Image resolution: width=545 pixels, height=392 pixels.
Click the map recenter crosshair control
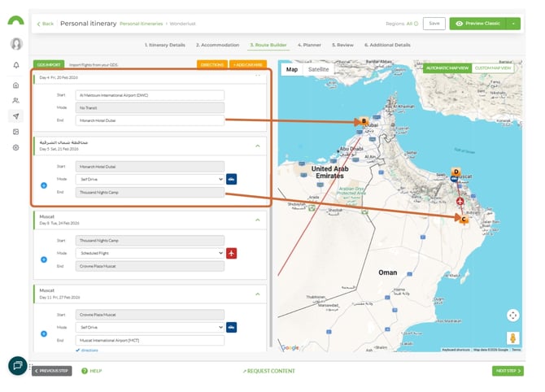(x=512, y=316)
